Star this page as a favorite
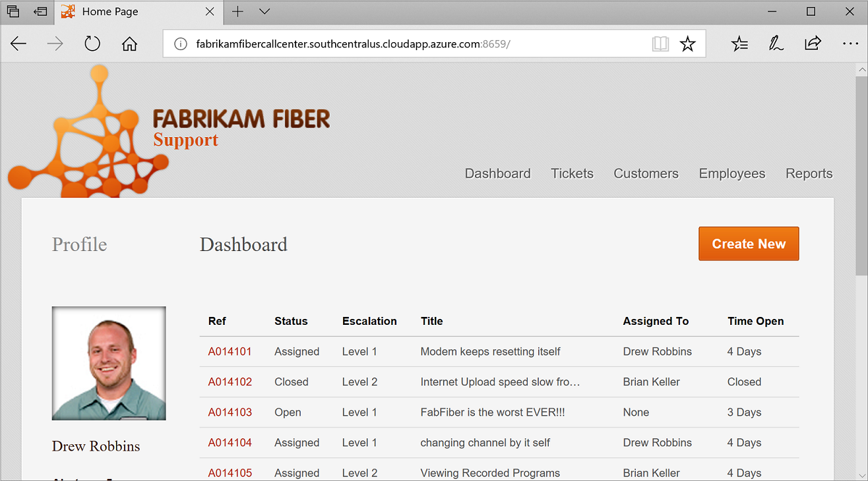Image resolution: width=868 pixels, height=481 pixels. [688, 43]
